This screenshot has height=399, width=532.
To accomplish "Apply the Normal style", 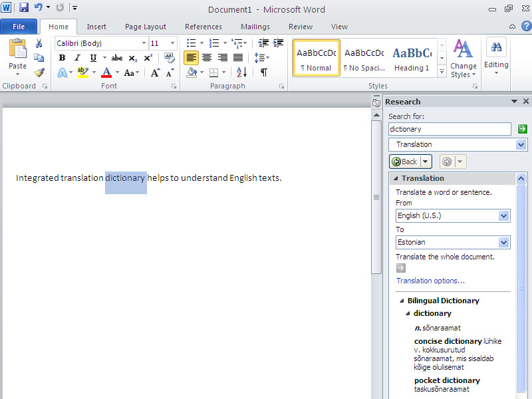I will point(317,58).
